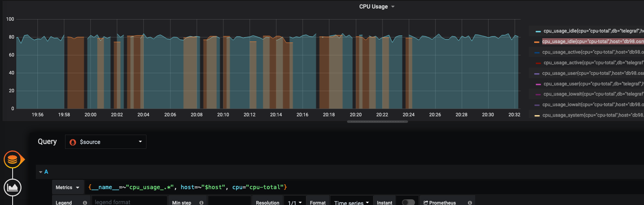Click the Instant field label
Screen dimensions: 644x205
coord(384,203)
